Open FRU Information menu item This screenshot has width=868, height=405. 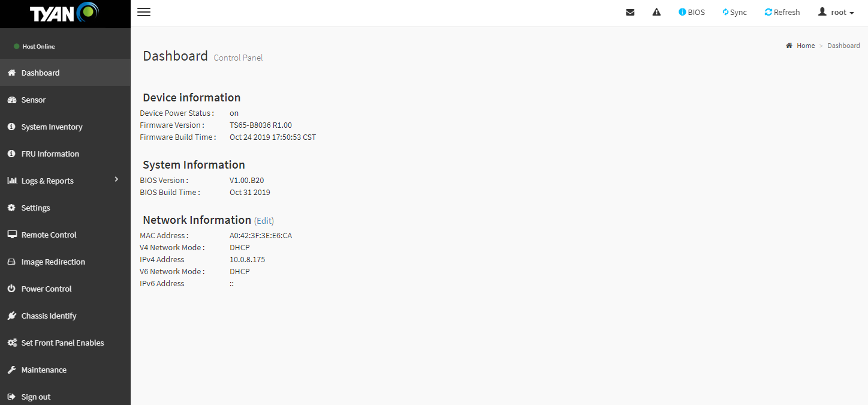coord(50,154)
